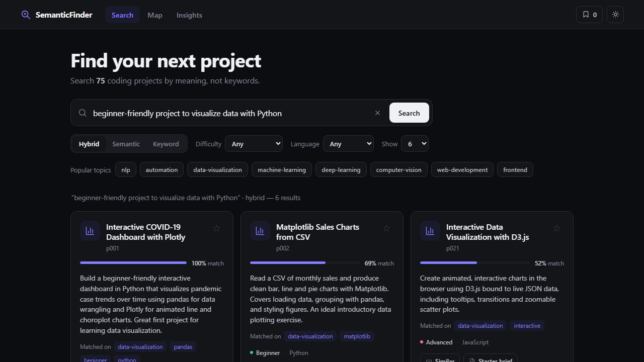Click the 100% match progress bar
This screenshot has height=362, width=644.
click(x=133, y=262)
